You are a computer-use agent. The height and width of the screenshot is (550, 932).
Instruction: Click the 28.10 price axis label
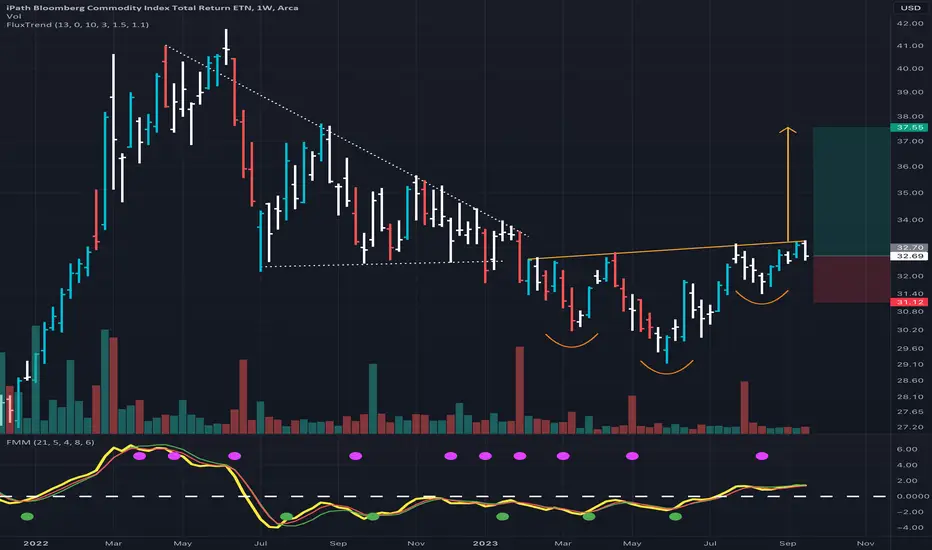click(x=910, y=397)
